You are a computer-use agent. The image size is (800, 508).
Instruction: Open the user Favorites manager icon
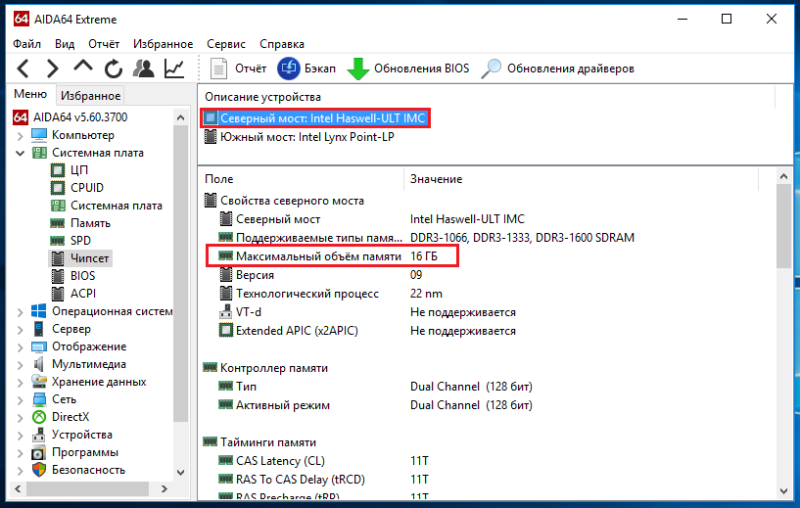coord(143,69)
